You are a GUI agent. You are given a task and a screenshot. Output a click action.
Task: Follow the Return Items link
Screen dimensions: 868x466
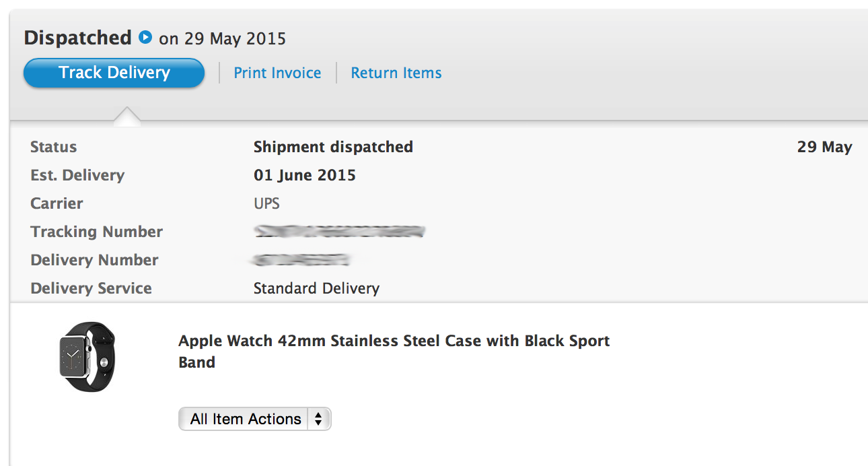tap(396, 73)
